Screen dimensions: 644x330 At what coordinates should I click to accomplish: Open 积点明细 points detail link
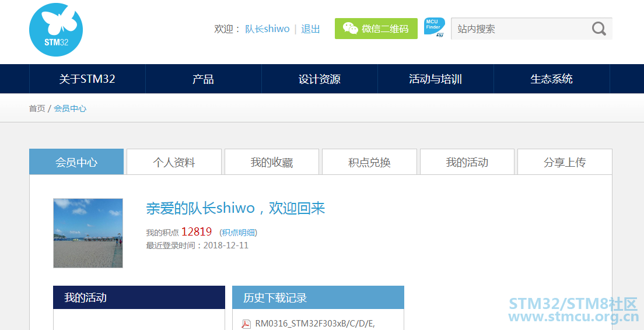[238, 233]
